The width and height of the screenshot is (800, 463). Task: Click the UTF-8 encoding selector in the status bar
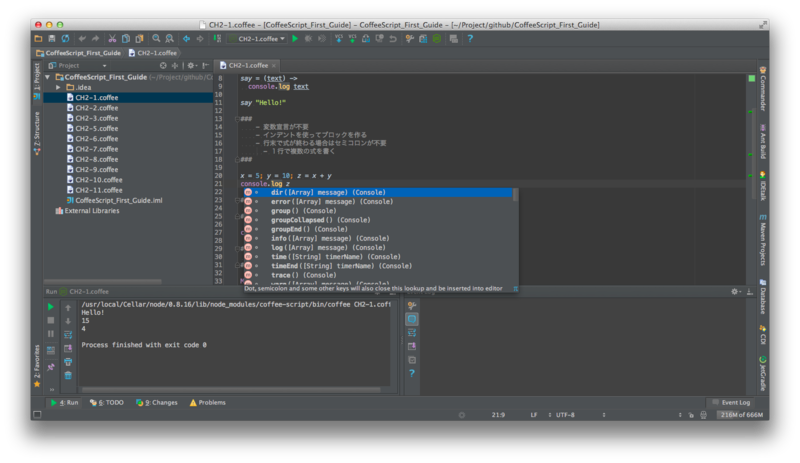click(x=565, y=415)
